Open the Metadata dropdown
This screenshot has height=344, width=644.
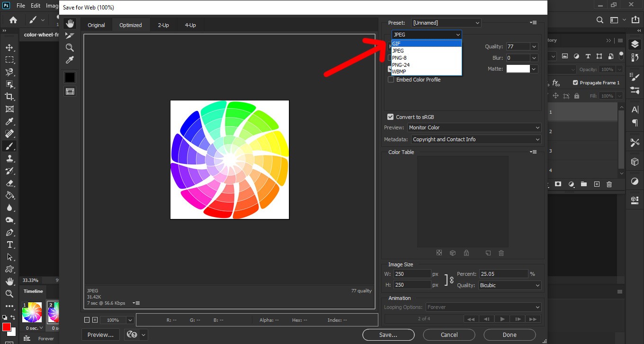coord(475,139)
